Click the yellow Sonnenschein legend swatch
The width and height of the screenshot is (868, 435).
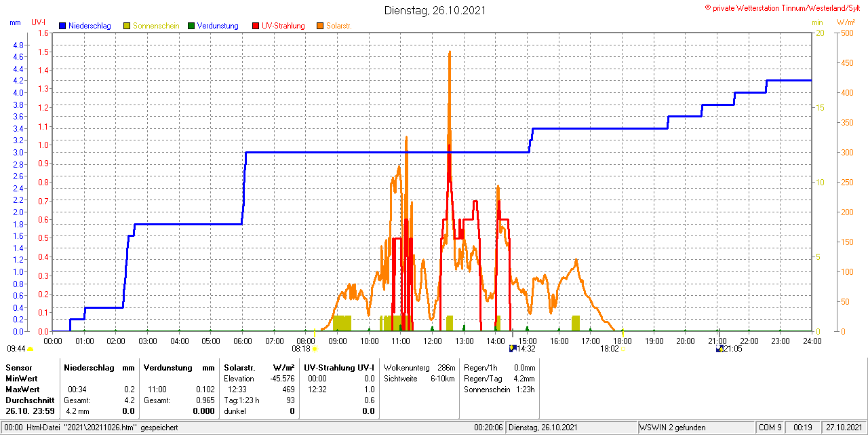127,26
